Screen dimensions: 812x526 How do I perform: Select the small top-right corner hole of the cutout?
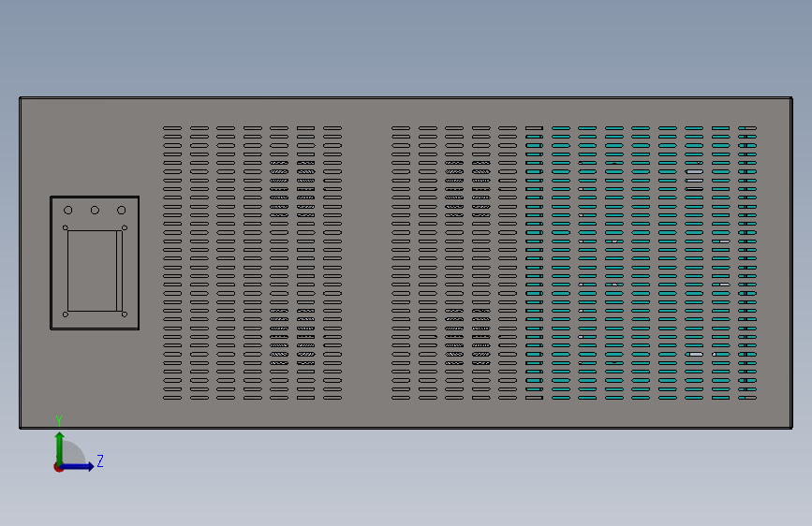click(125, 227)
